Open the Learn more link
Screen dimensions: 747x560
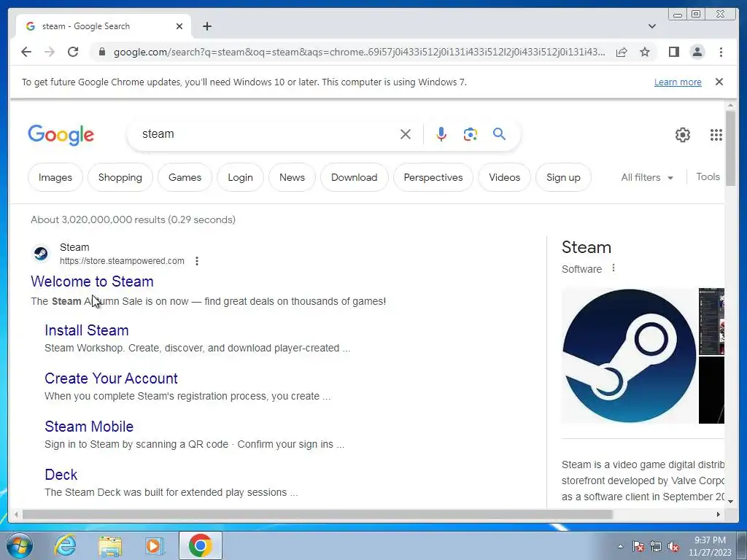pos(678,82)
